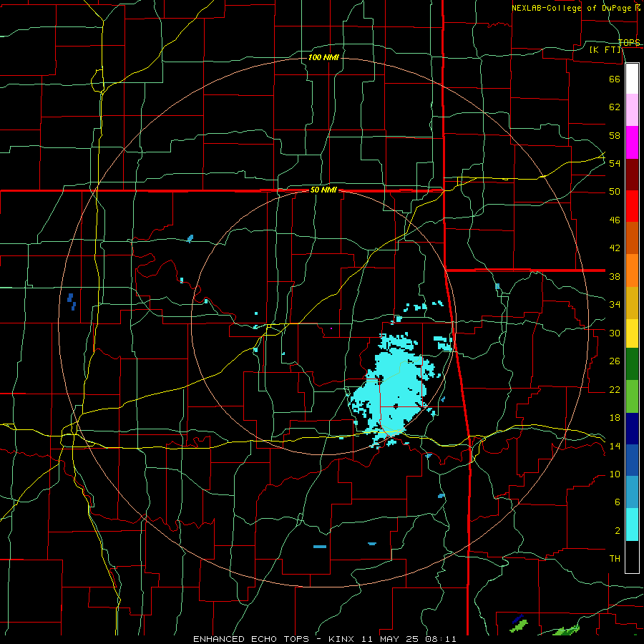Click the "[K FT]" units label
Viewport: 644px width, 644px height.
click(605, 49)
